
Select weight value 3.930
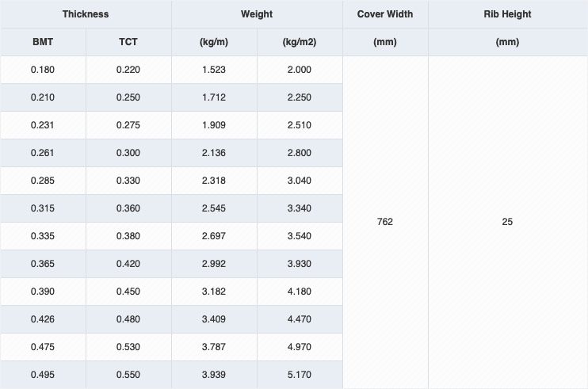point(300,264)
